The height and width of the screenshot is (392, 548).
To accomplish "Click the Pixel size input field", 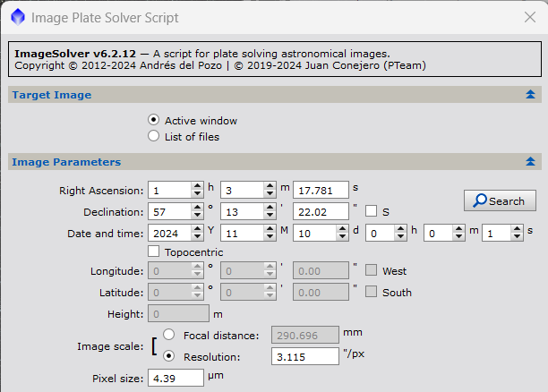I will 176,378.
